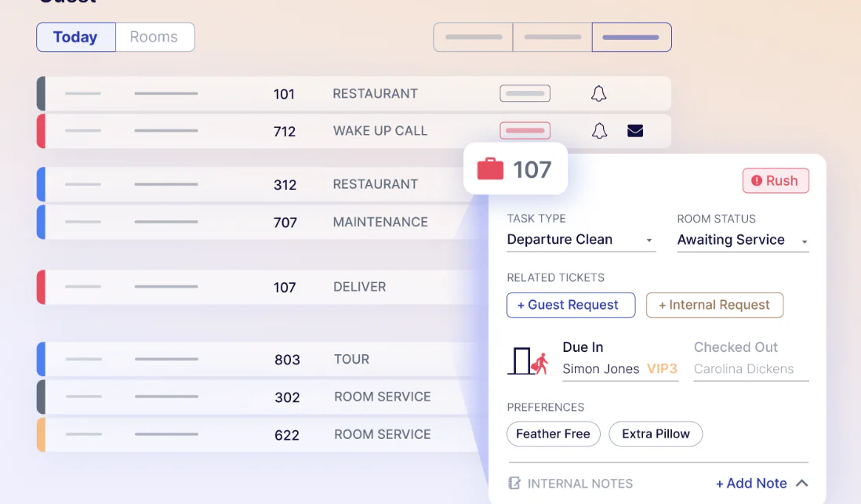Switch to the Today tab

(76, 38)
